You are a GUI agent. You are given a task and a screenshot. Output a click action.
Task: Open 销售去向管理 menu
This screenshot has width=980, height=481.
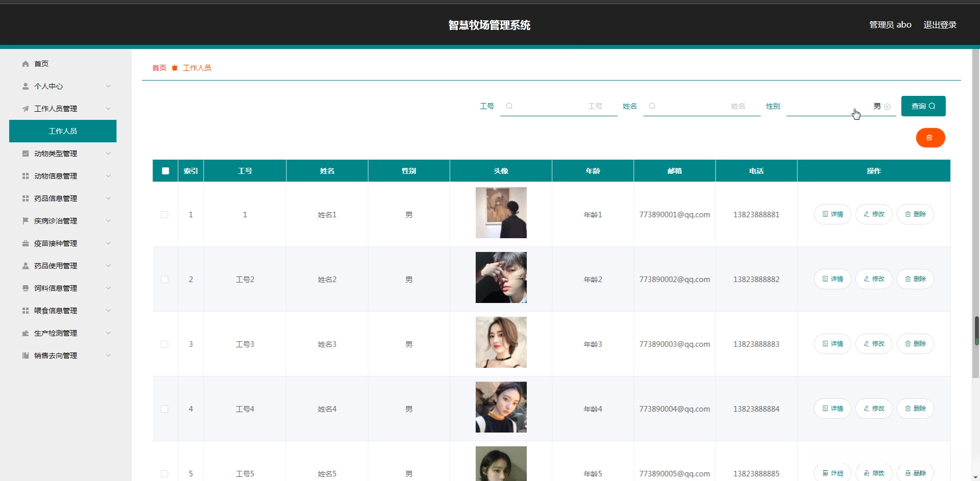tap(63, 356)
